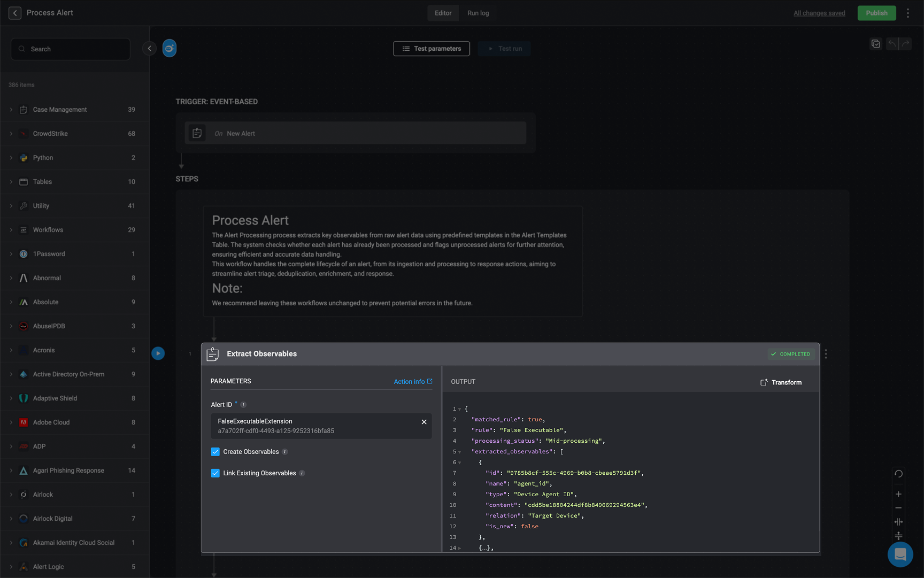Select the ADP row

(75, 446)
